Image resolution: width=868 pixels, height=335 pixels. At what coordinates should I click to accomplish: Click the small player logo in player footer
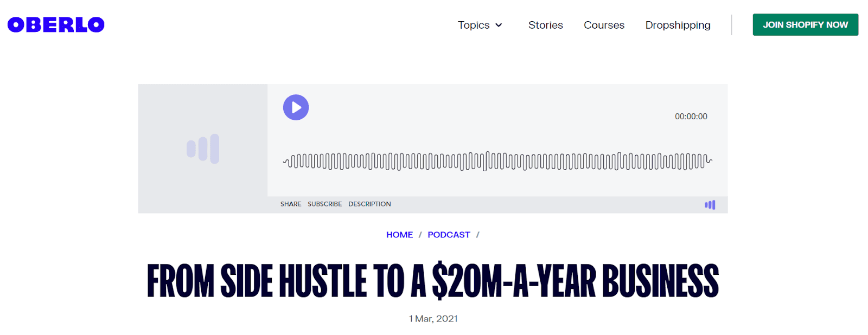710,205
